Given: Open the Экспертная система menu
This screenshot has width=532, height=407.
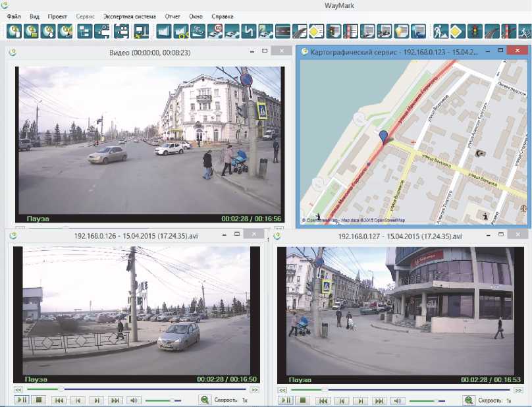Looking at the screenshot, I should [130, 15].
